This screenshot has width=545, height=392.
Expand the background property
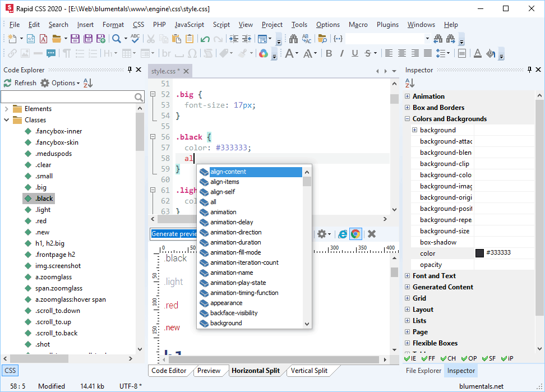click(415, 130)
